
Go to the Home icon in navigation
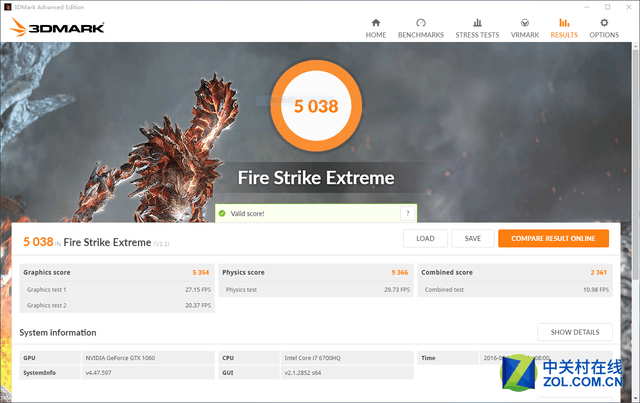(x=376, y=23)
